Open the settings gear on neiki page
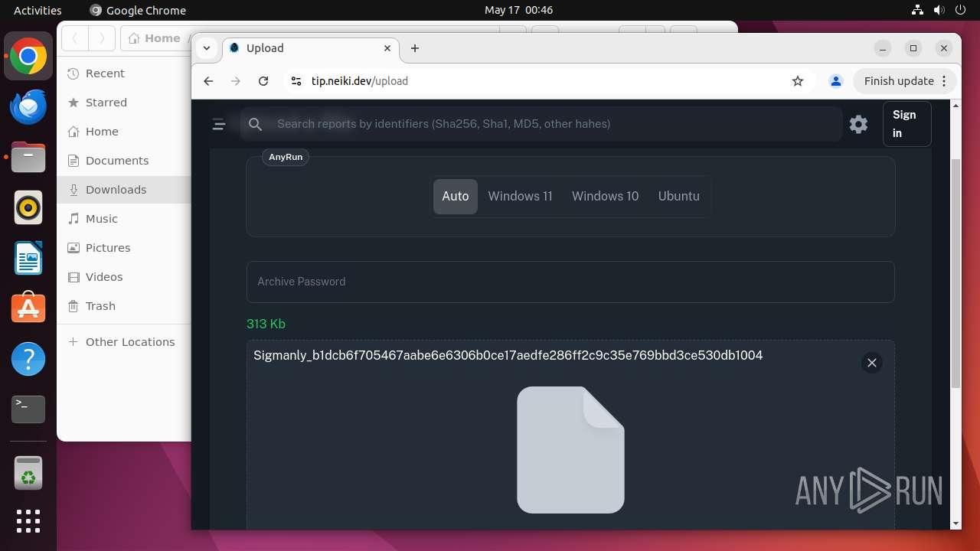This screenshot has width=980, height=551. pos(858,124)
